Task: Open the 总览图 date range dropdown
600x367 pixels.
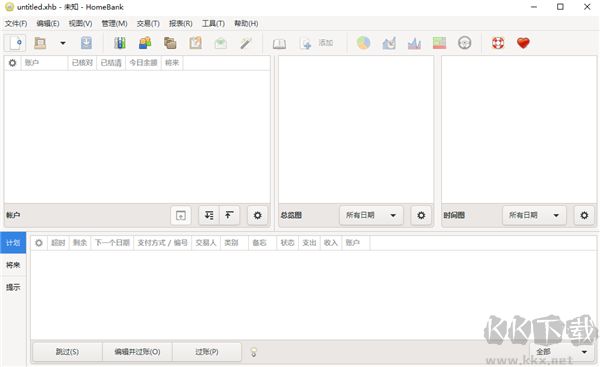Action: (371, 215)
